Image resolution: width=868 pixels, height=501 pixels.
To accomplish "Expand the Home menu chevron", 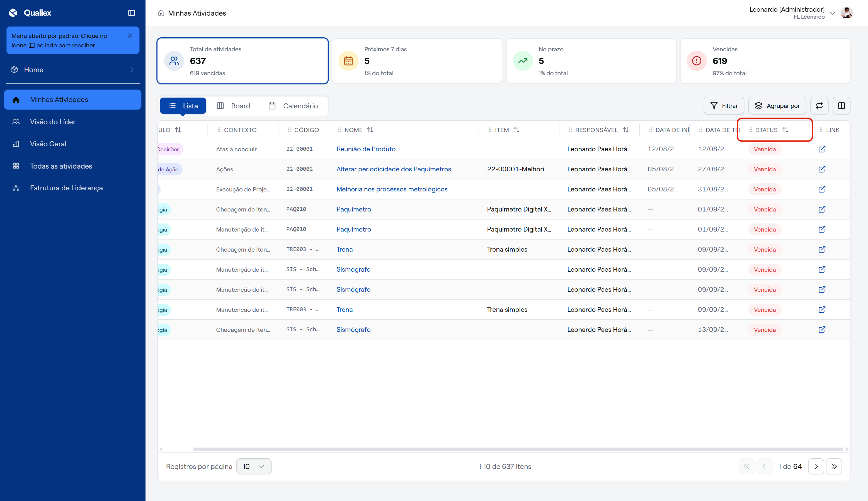I will pyautogui.click(x=132, y=69).
